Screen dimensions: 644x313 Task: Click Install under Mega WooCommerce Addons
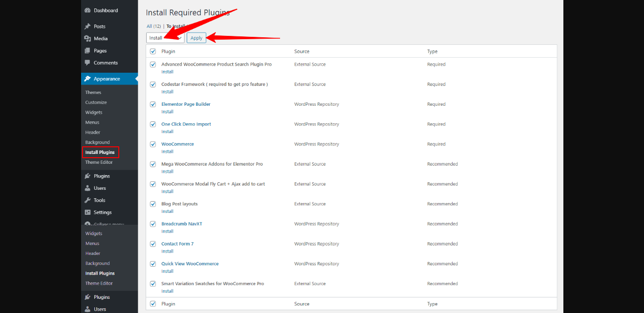coord(167,171)
